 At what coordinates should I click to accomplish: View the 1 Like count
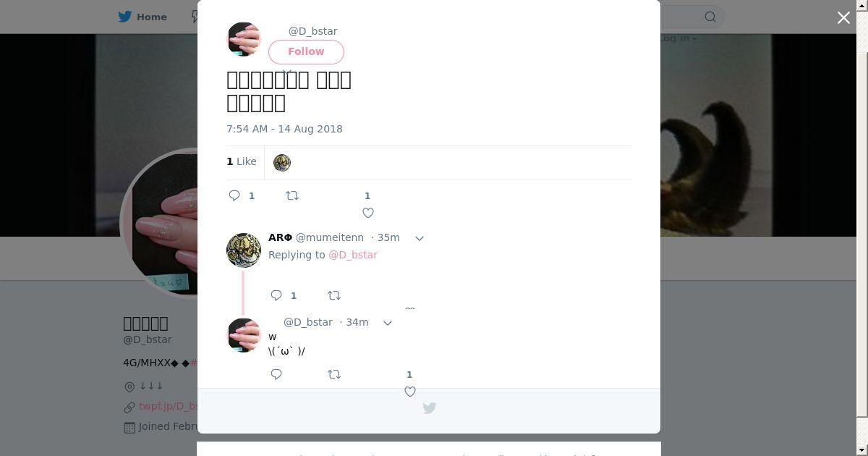[242, 161]
